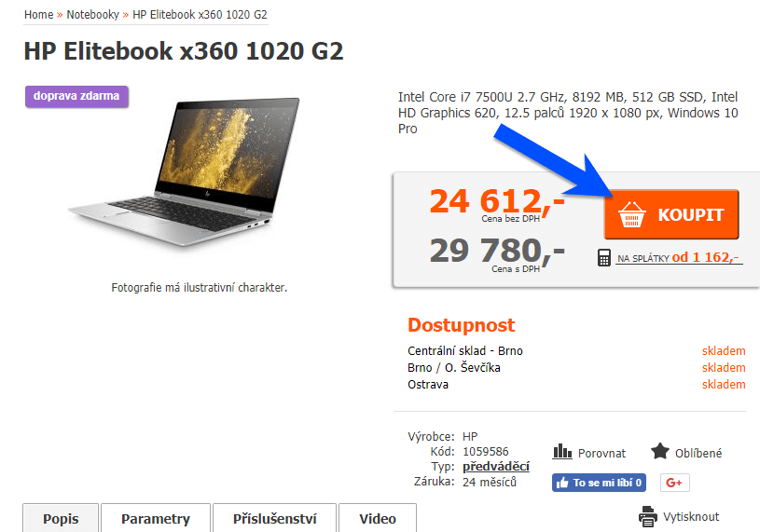Switch to the Parametry tab
The height and width of the screenshot is (532, 760).
tap(156, 518)
